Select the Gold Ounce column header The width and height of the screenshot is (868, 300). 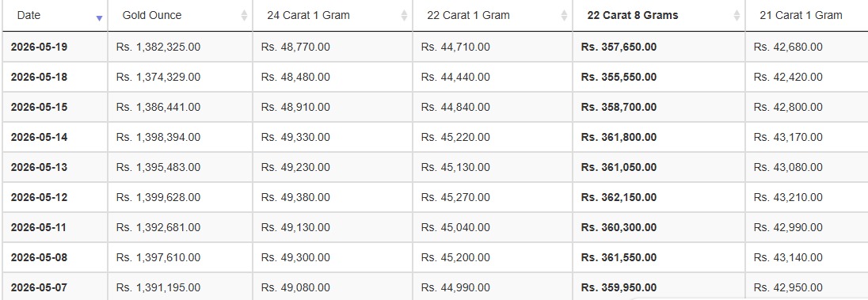(x=181, y=16)
